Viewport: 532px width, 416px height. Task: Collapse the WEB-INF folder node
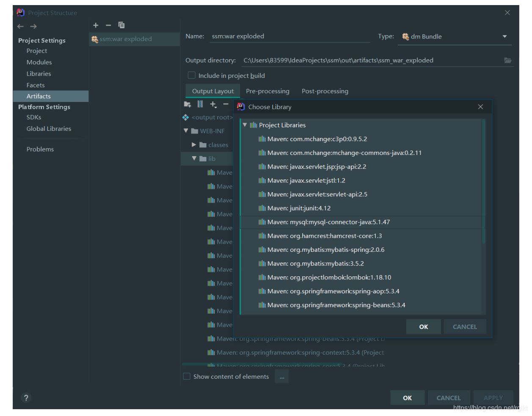pos(186,131)
